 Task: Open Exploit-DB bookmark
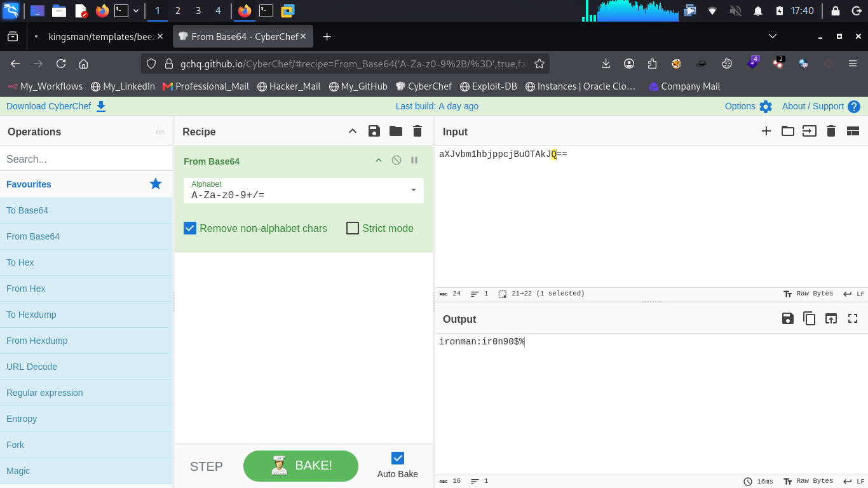488,86
